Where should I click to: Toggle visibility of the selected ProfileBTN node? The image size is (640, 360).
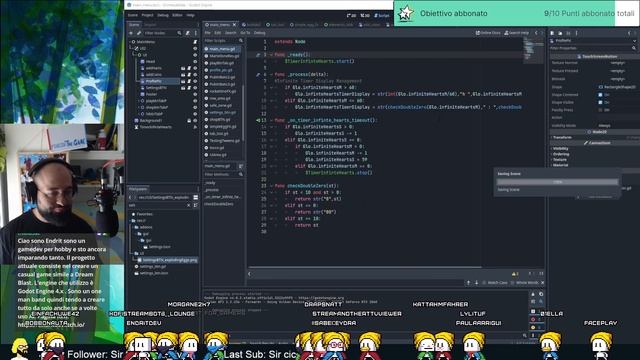195,81
